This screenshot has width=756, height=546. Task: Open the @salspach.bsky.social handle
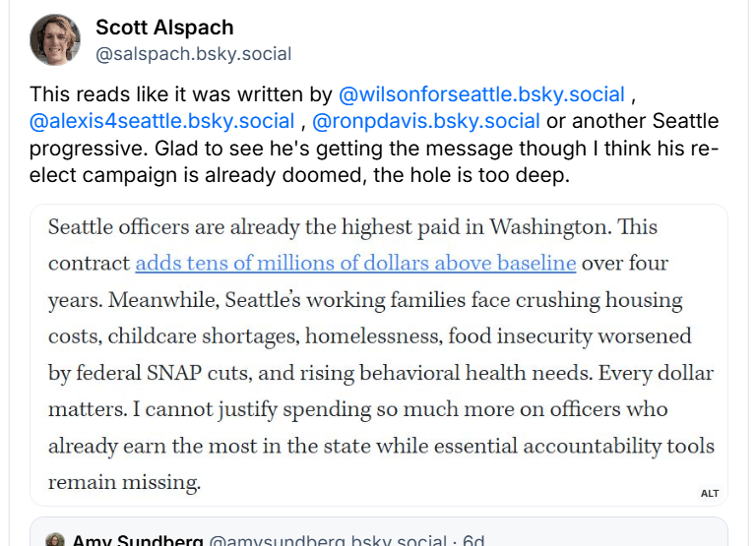point(193,54)
